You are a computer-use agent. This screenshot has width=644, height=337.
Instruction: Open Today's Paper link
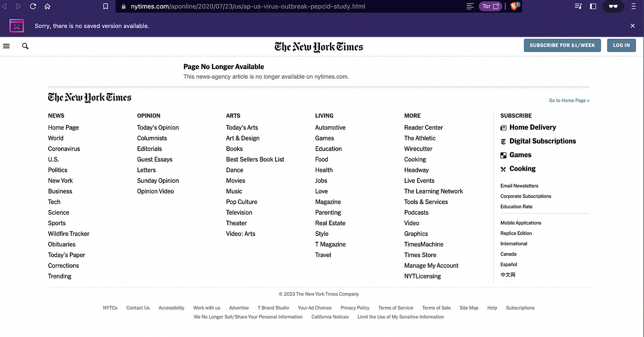point(66,255)
